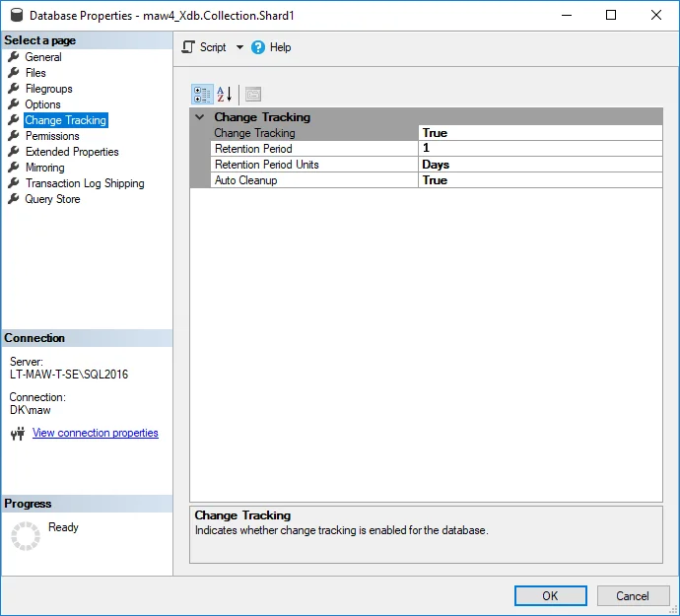Minimize the Database Properties window

[x=566, y=15]
